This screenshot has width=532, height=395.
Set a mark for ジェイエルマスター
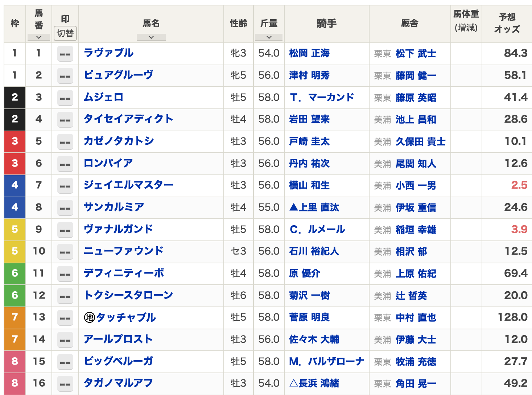click(x=65, y=186)
